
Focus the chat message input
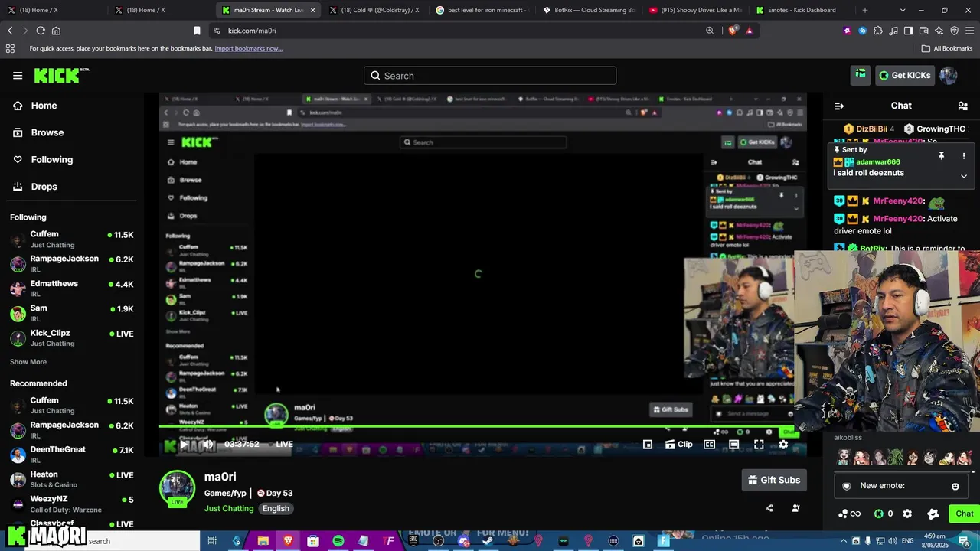coord(901,486)
